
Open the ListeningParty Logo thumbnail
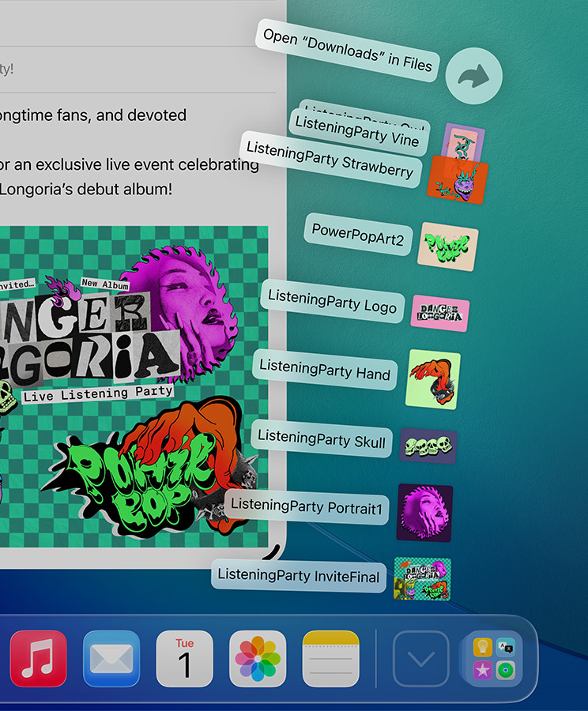(x=440, y=314)
